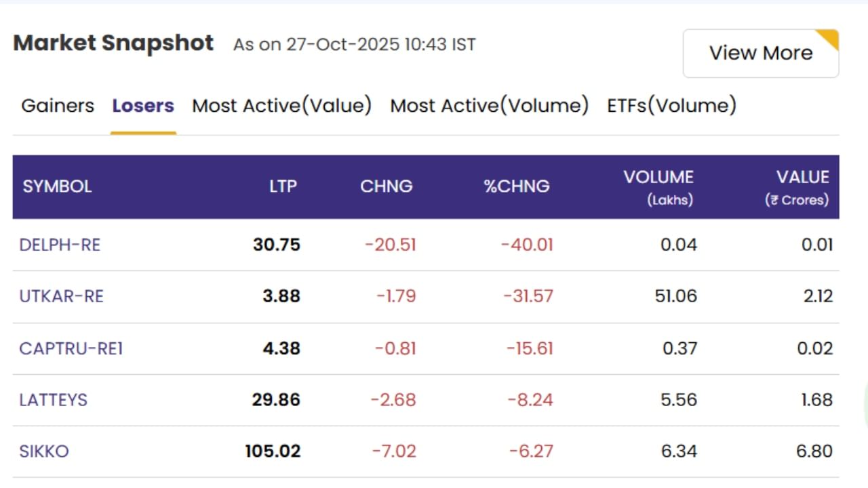The width and height of the screenshot is (868, 488).
Task: Open the Most Active(Volume) tab
Action: coord(489,106)
